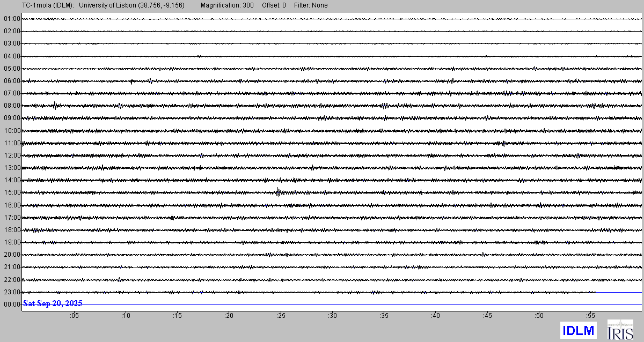Pick the 12:00 hour label
The image size is (644, 342).
tap(12, 155)
